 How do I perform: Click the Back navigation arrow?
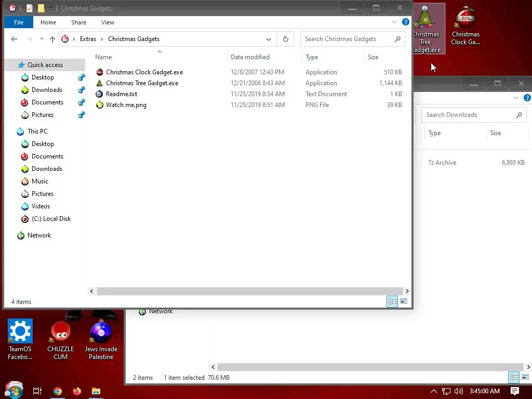tap(14, 39)
